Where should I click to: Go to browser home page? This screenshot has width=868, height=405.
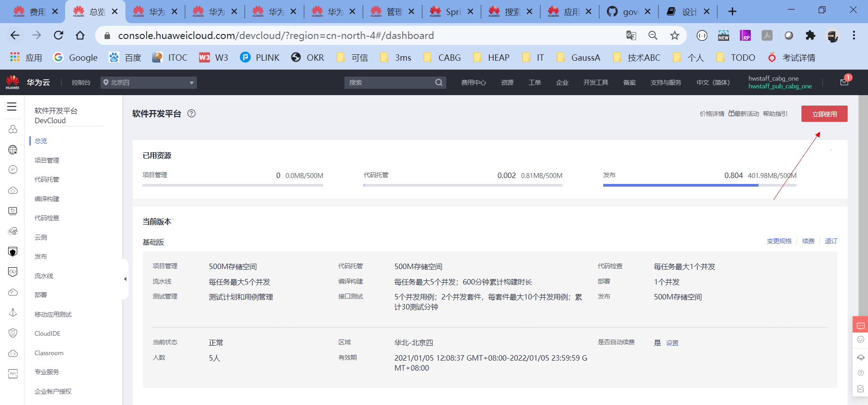click(x=80, y=35)
